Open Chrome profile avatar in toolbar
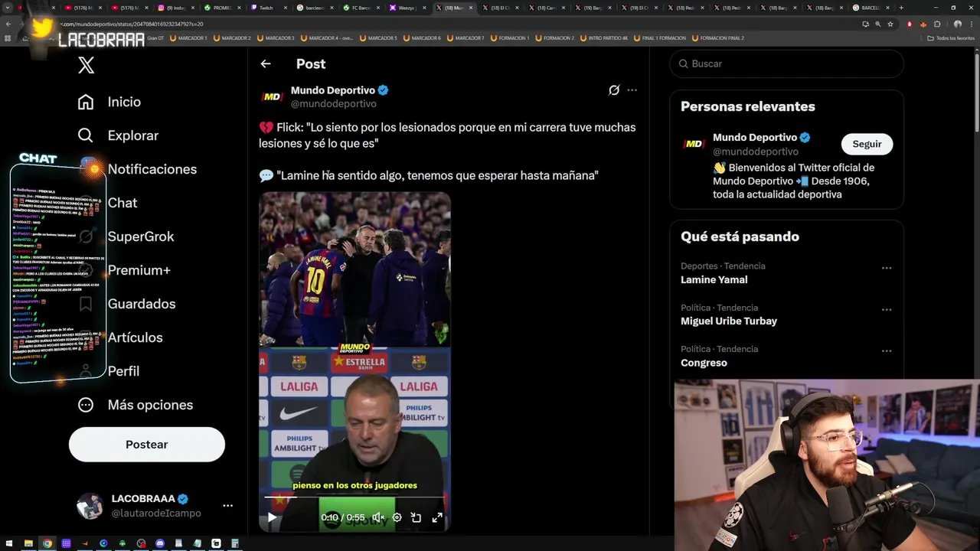The image size is (980, 551). click(957, 24)
